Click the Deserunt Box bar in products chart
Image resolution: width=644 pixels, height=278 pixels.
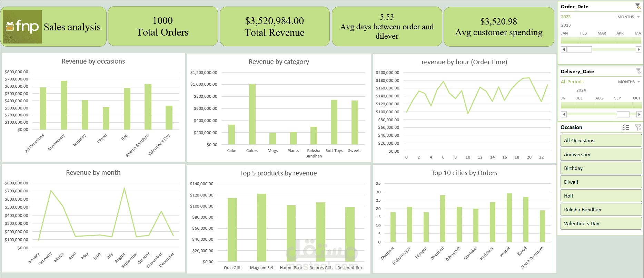coord(350,234)
